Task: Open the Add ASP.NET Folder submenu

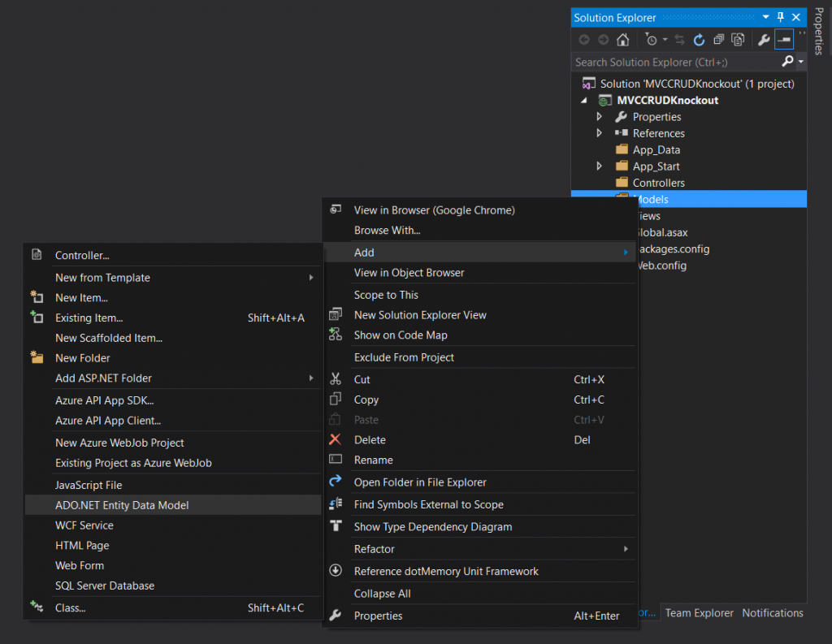Action: (173, 378)
